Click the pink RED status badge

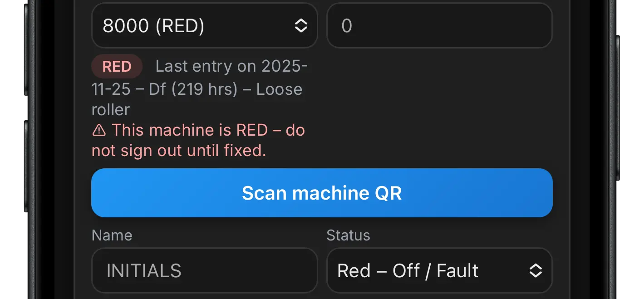tap(117, 67)
